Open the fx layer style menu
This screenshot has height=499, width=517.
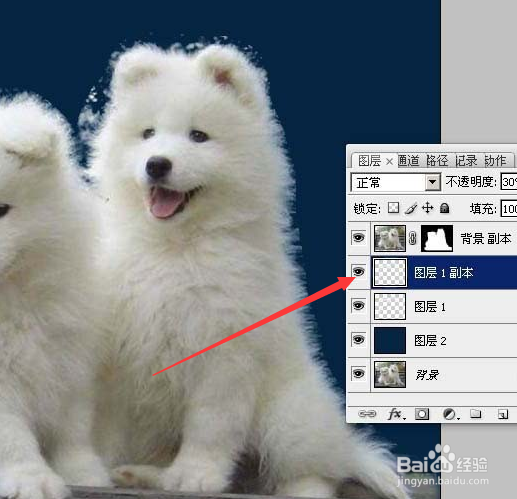396,414
